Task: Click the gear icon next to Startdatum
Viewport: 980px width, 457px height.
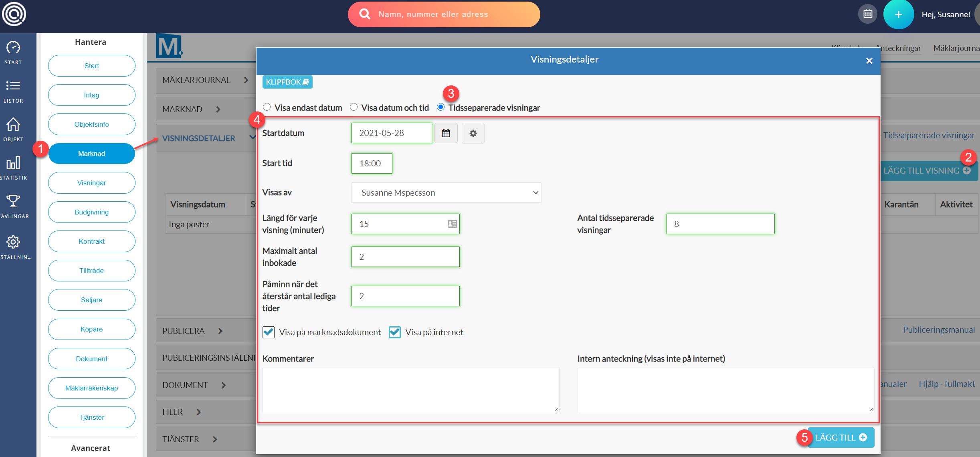Action: pos(473,133)
